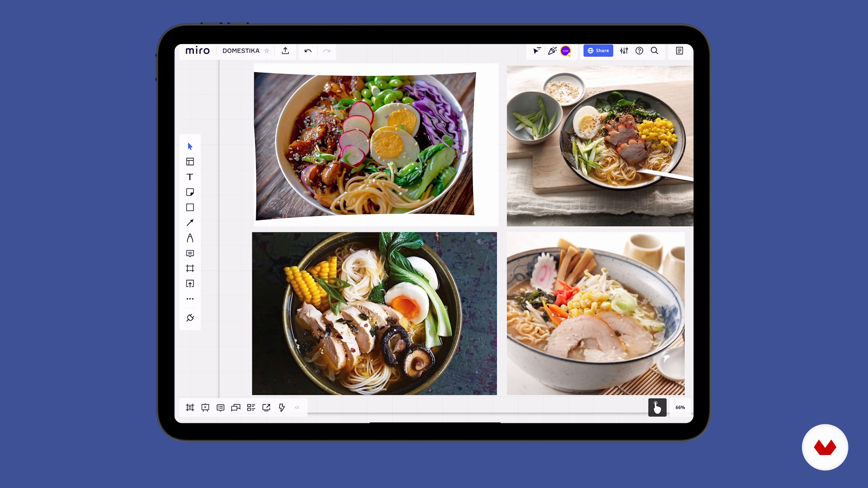Open reactions party popper icon
868x488 pixels.
(x=552, y=51)
